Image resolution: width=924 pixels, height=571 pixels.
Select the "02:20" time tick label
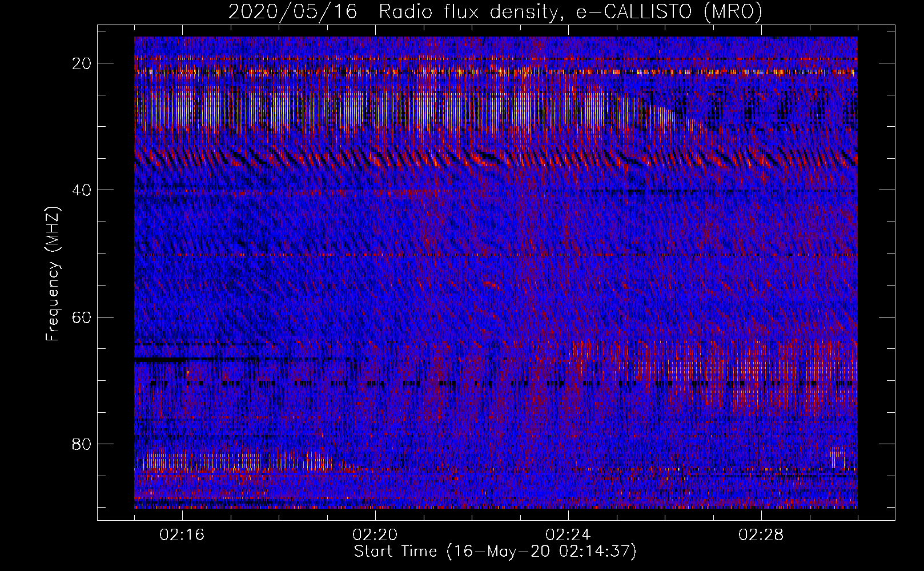coord(375,535)
